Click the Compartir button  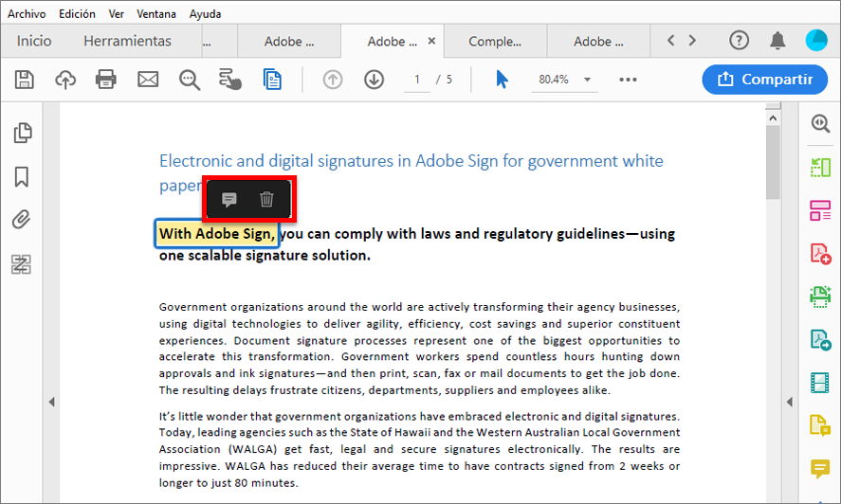click(x=765, y=80)
